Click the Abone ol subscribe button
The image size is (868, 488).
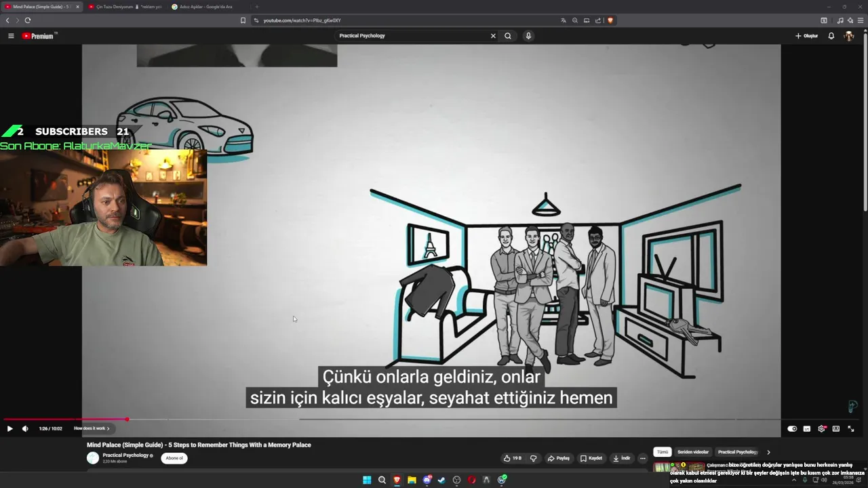[174, 458]
